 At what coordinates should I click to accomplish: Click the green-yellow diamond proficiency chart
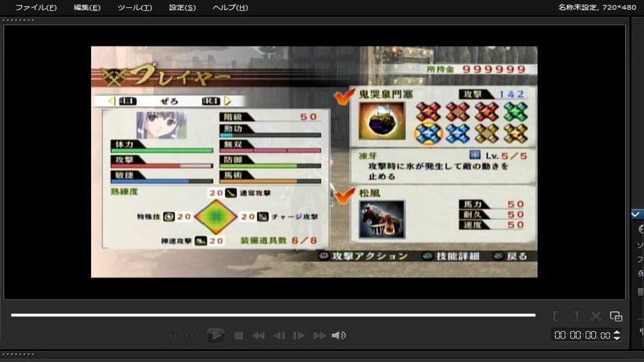215,217
